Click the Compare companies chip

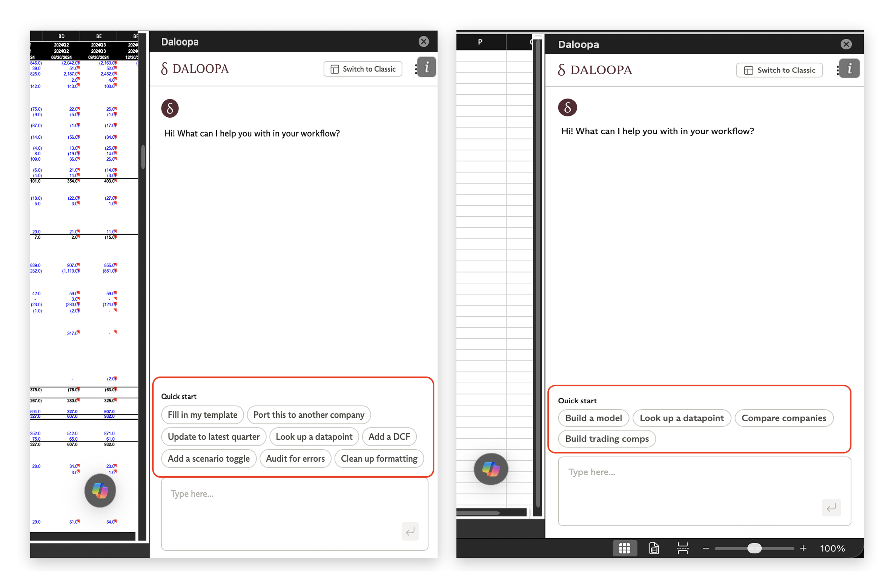pos(784,418)
